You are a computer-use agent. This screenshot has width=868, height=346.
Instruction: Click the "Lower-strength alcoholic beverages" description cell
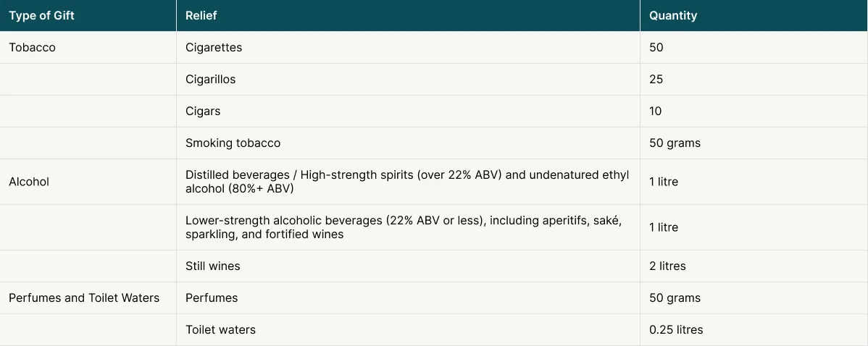[404, 227]
